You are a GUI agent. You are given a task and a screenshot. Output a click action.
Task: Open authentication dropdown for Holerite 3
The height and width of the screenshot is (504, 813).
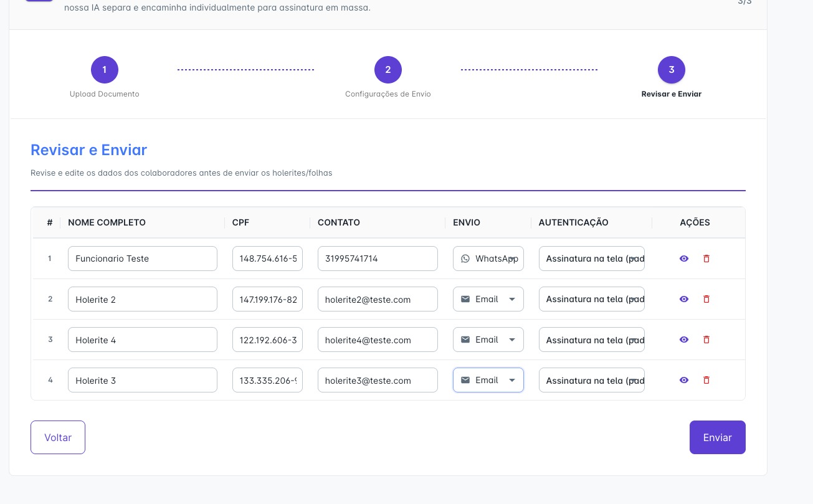click(592, 380)
